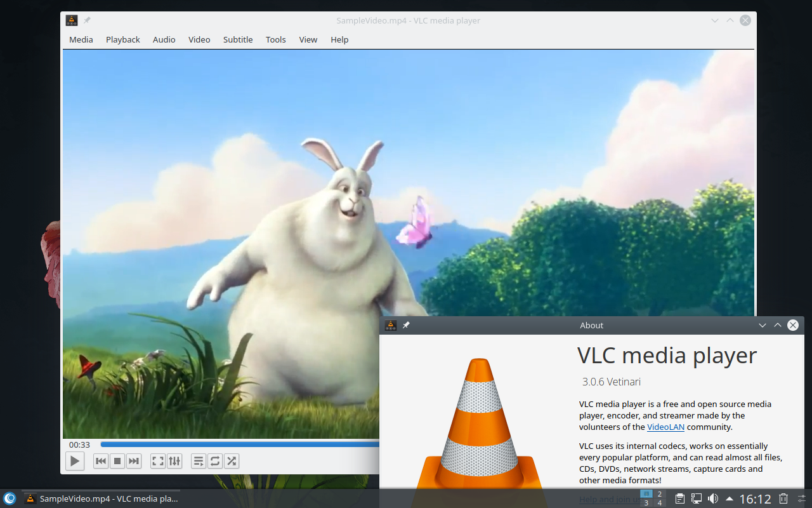Select SampleVideo.mp4 VLC taskbar entry

[101, 498]
